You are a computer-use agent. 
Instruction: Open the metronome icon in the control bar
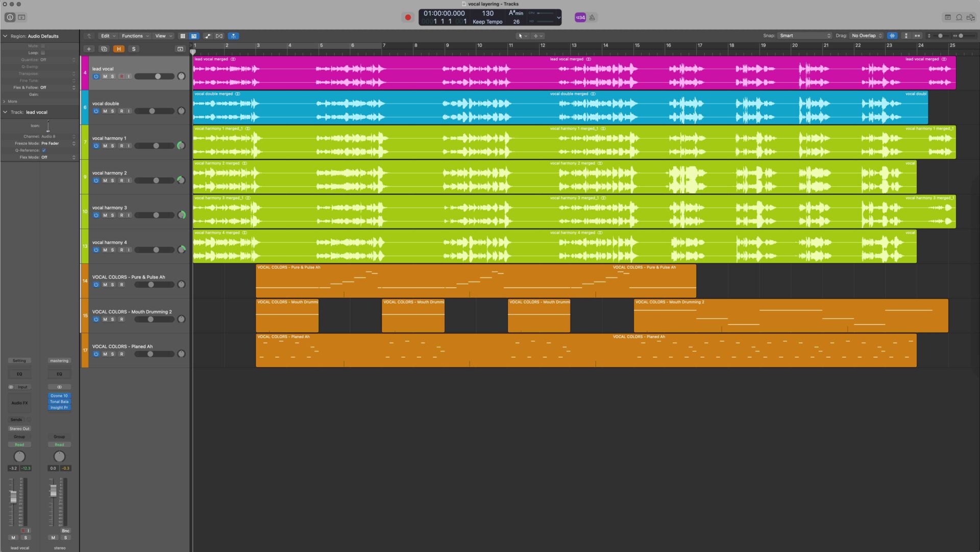click(592, 17)
